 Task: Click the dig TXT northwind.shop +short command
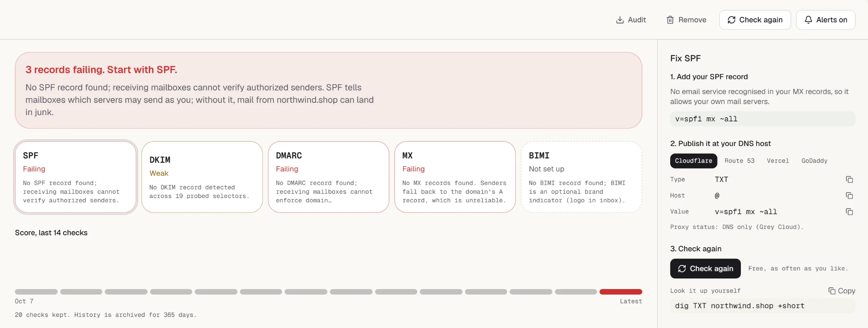[x=762, y=306]
